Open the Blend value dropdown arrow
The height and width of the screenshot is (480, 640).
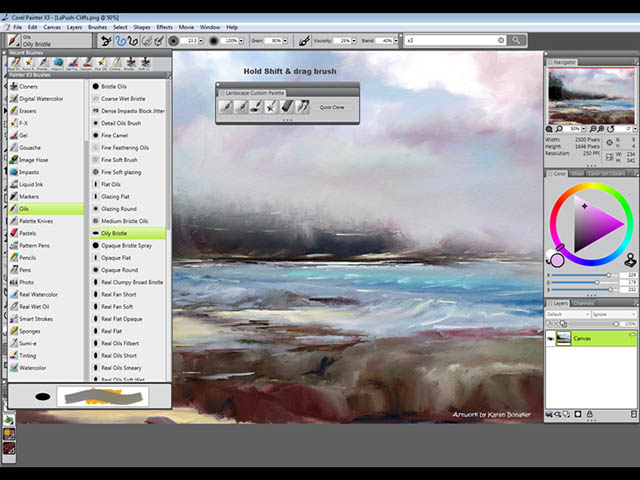(x=396, y=41)
